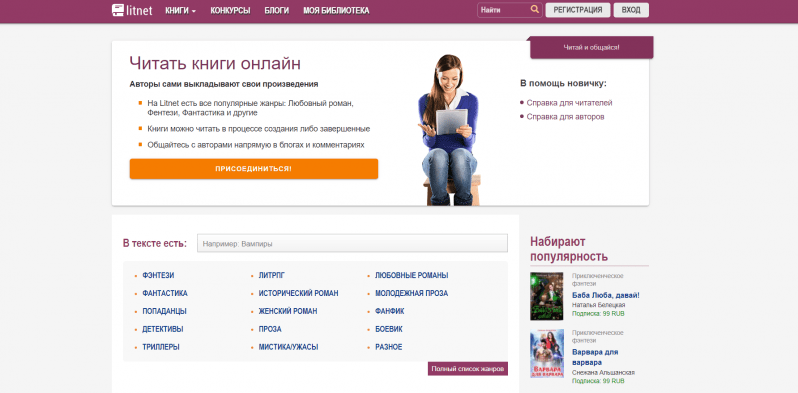Open Справка для читателей link
The width and height of the screenshot is (798, 393).
(569, 103)
